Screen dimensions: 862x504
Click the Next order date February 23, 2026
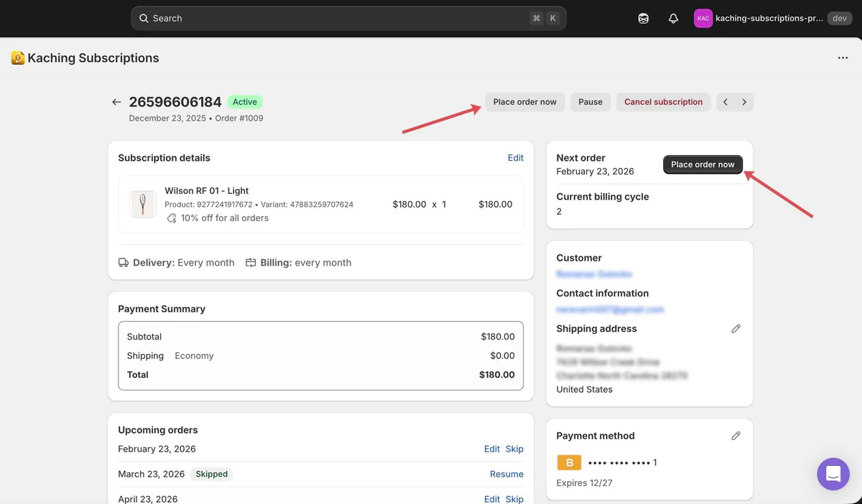pyautogui.click(x=595, y=172)
